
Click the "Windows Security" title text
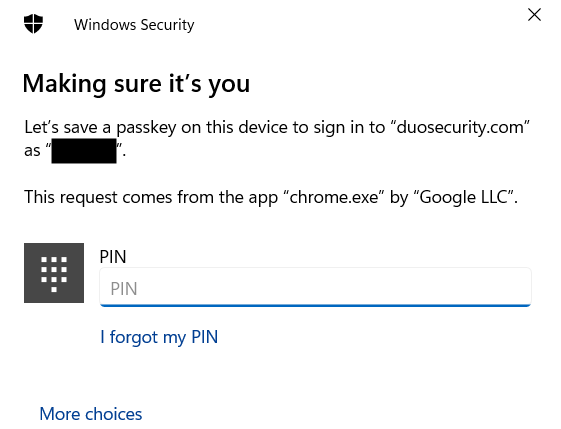coord(134,25)
